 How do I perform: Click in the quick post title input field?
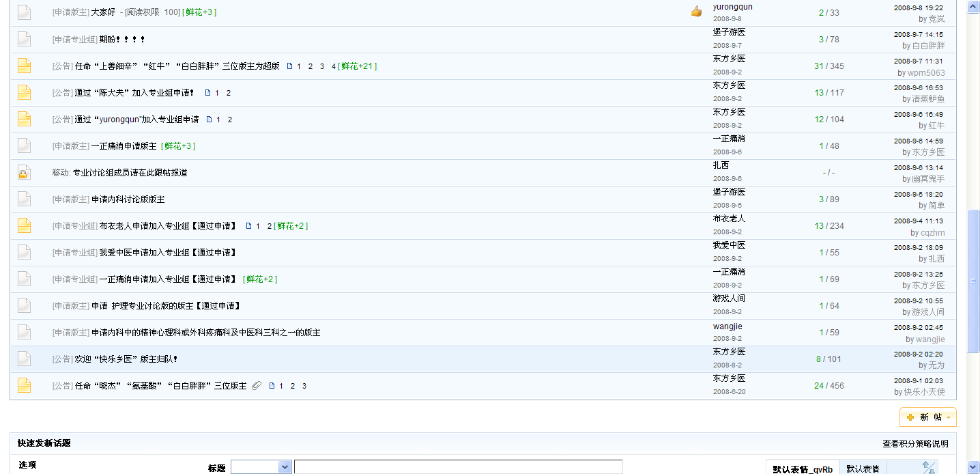[x=457, y=467]
